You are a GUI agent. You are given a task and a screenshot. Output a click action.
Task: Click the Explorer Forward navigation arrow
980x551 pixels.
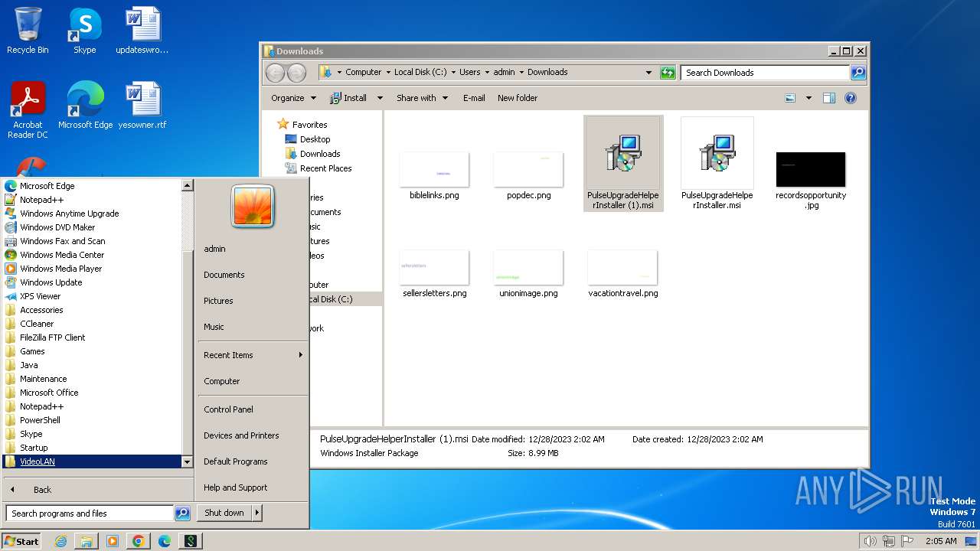tap(296, 73)
